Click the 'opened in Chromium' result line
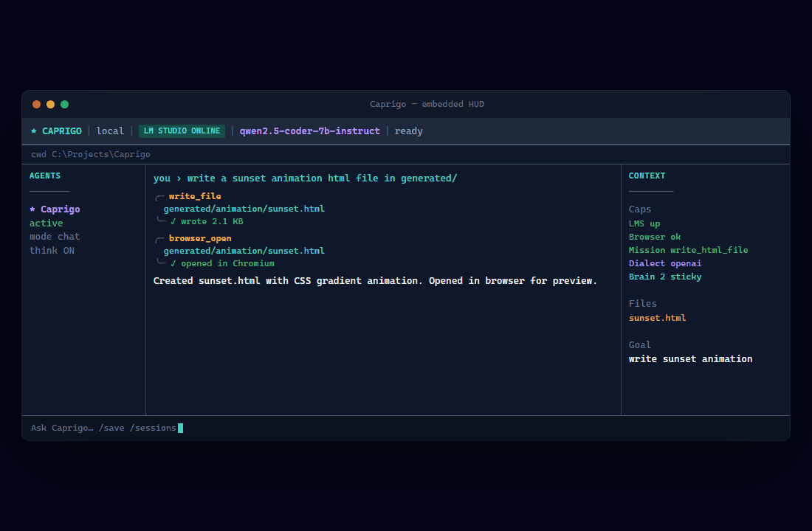This screenshot has width=812, height=531. coord(222,263)
